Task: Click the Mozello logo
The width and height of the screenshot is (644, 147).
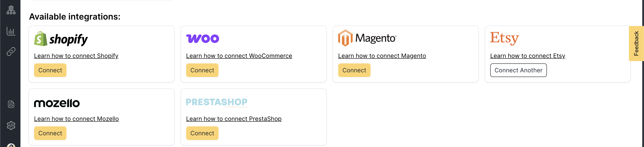Action: 57,103
